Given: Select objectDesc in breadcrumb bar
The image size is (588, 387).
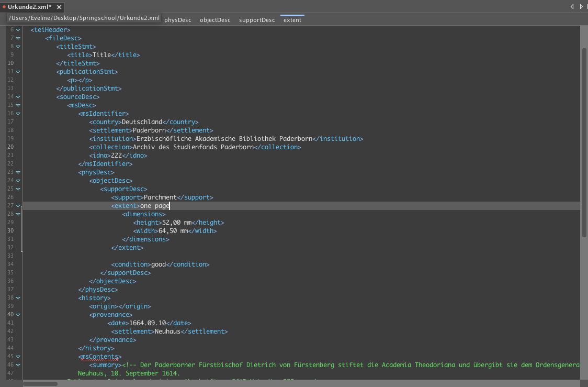Looking at the screenshot, I should point(215,20).
